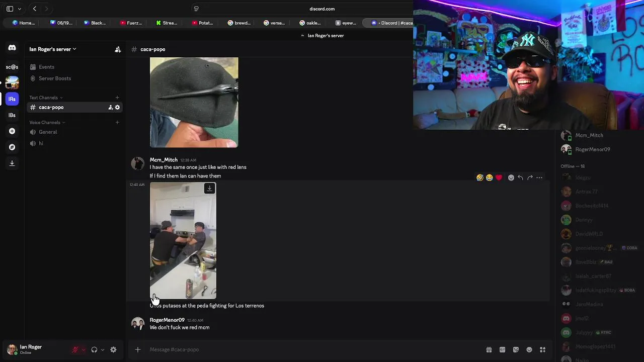Go back in browser history

pos(35,9)
